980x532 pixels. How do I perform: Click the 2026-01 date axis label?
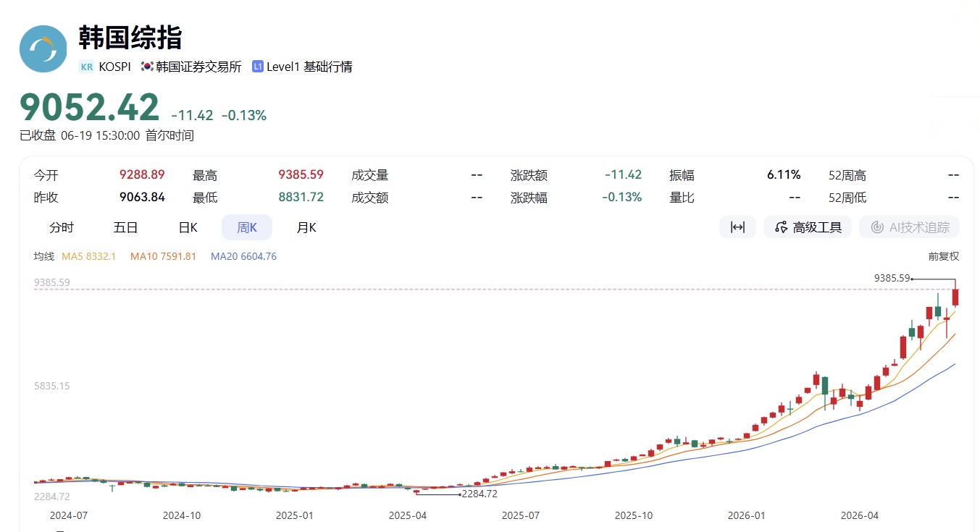(x=747, y=515)
